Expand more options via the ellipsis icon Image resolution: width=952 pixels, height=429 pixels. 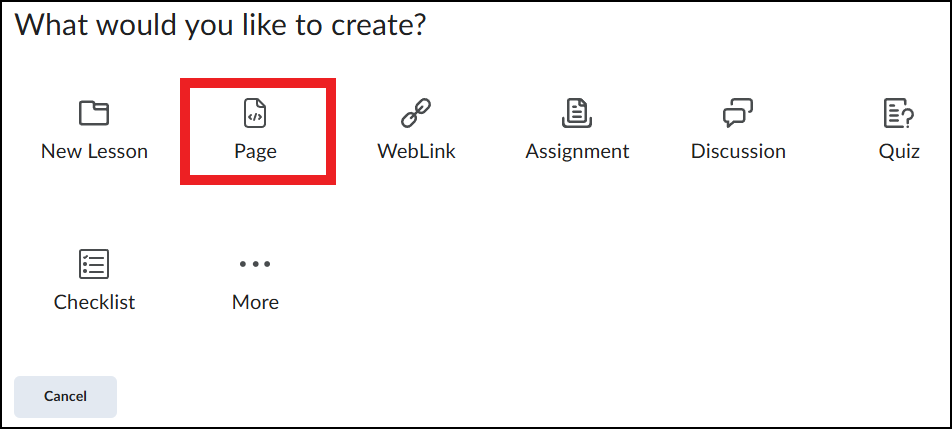(x=255, y=264)
